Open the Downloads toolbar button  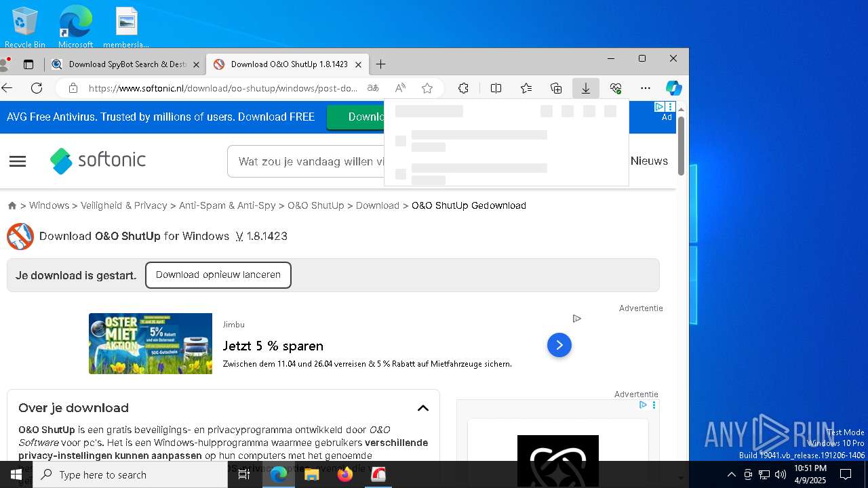coord(586,88)
